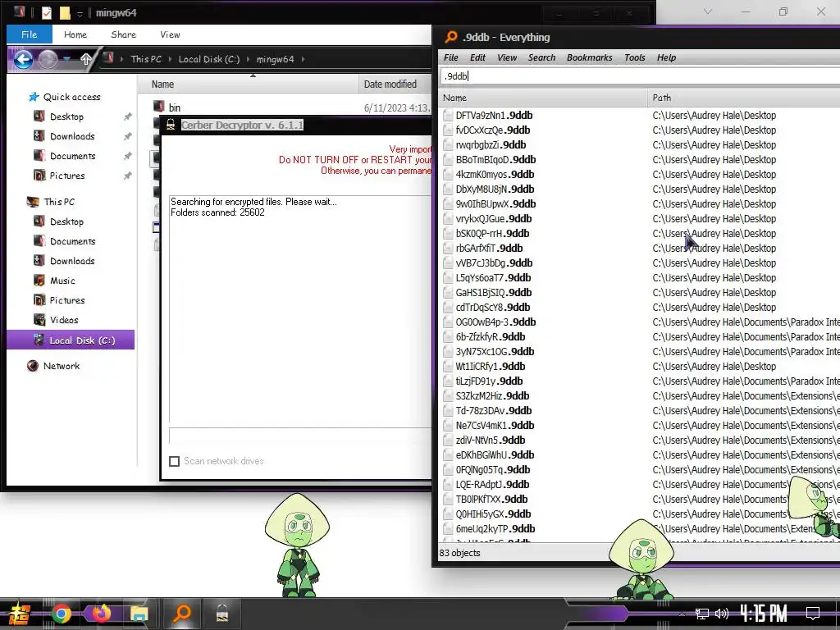Viewport: 840px width, 630px height.
Task: Toggle Scan network drives checkbox
Action: [174, 461]
